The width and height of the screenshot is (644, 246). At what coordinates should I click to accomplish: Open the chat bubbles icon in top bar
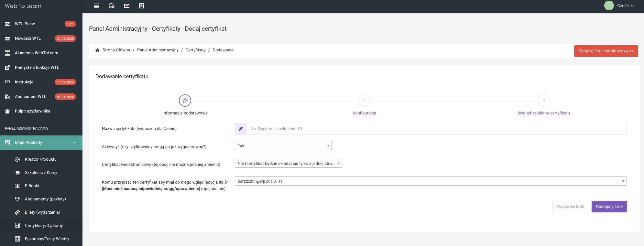[x=112, y=6]
